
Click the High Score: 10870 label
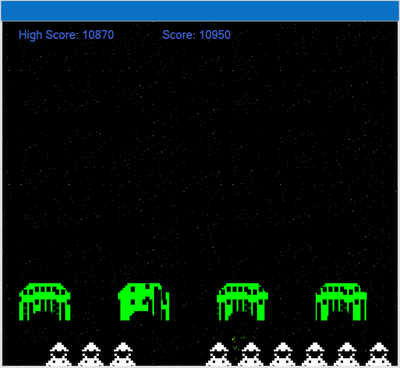[x=66, y=35]
